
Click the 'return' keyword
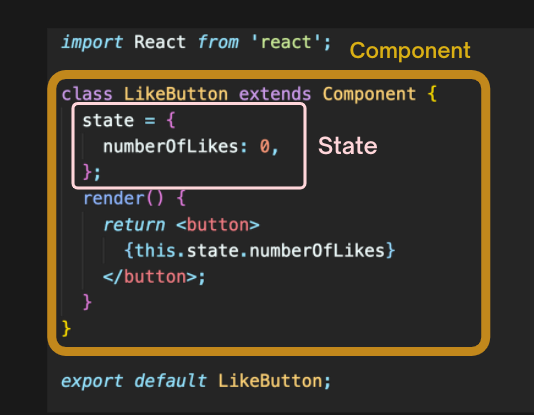click(134, 225)
